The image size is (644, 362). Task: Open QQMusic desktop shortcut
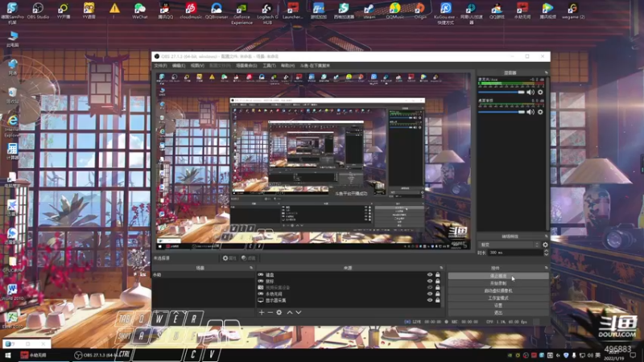pos(394,10)
